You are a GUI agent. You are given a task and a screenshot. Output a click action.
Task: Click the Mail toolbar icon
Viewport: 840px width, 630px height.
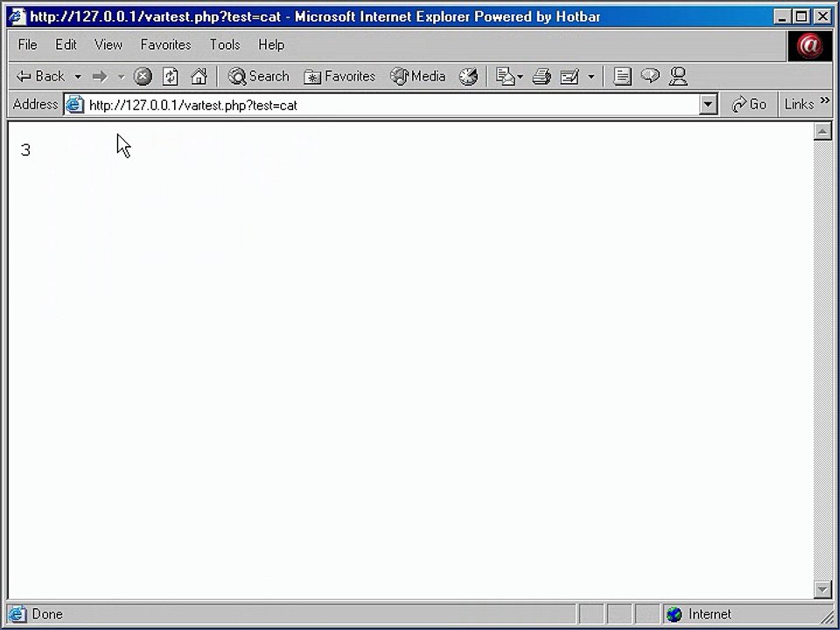click(505, 77)
